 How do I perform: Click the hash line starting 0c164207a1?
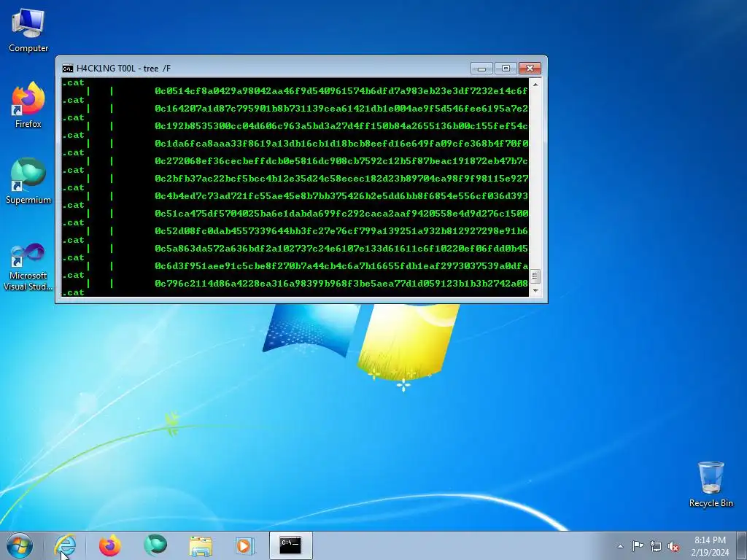tap(341, 109)
